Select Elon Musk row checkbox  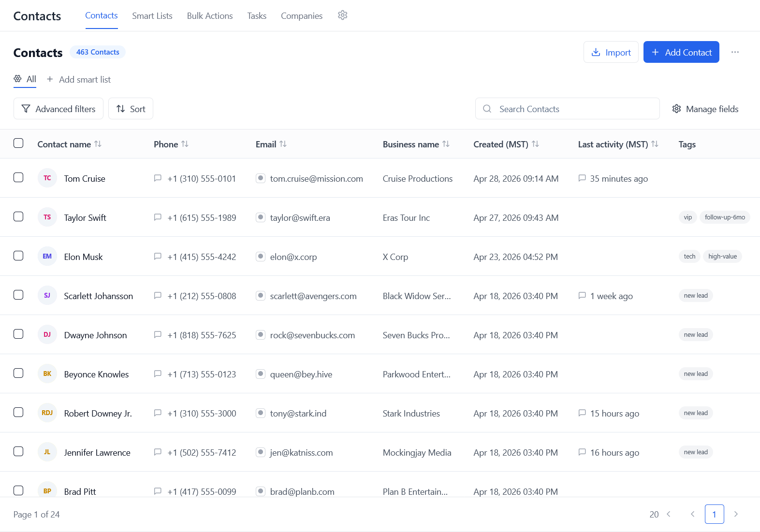pyautogui.click(x=18, y=256)
